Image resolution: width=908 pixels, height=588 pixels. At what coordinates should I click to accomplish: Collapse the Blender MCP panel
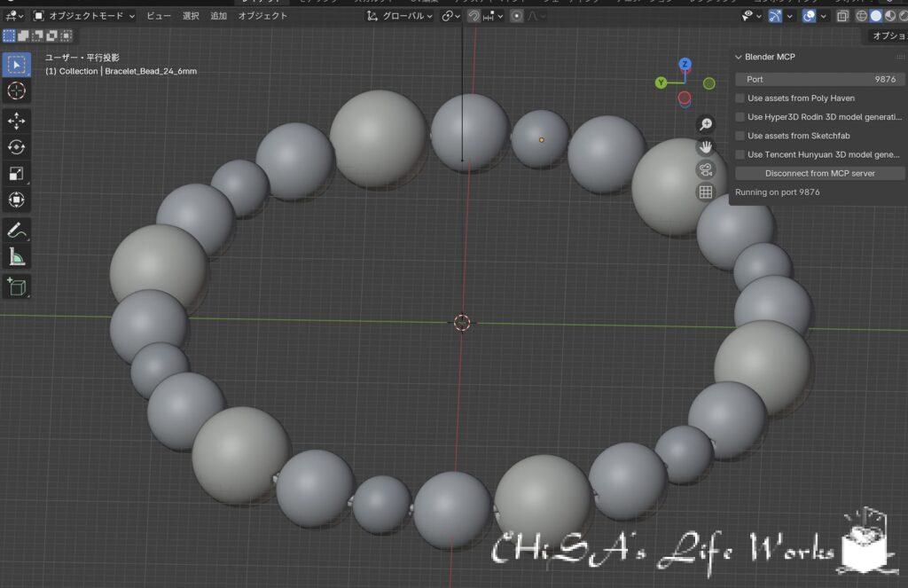[x=739, y=58]
